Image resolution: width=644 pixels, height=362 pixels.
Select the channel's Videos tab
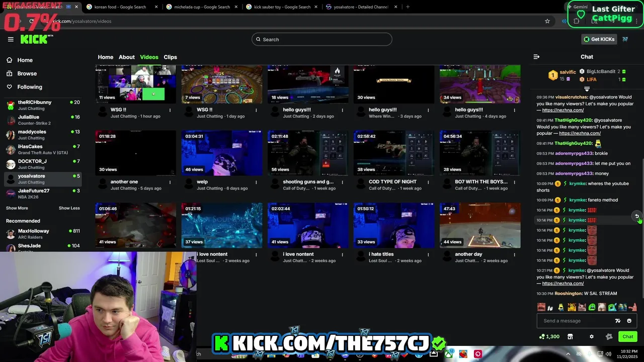[x=149, y=57]
